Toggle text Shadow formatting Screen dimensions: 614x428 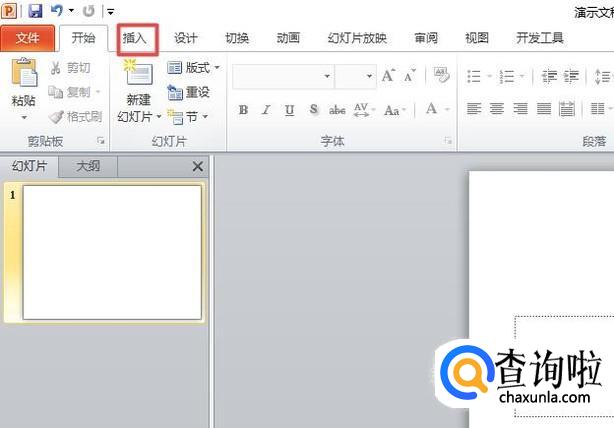click(x=313, y=110)
